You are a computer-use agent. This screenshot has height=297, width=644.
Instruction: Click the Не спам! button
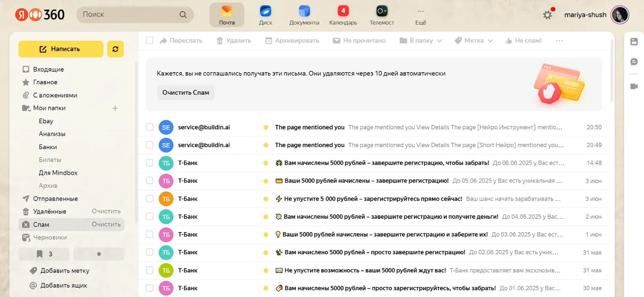click(524, 40)
